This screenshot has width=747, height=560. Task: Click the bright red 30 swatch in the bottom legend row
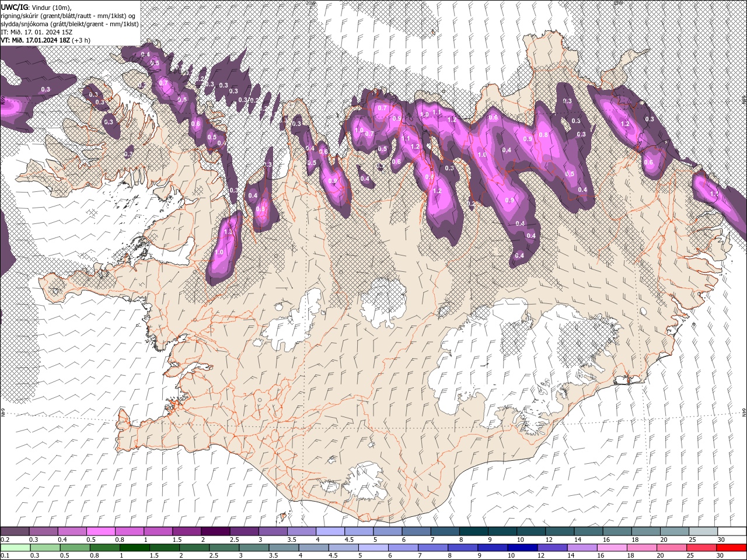pos(731,547)
